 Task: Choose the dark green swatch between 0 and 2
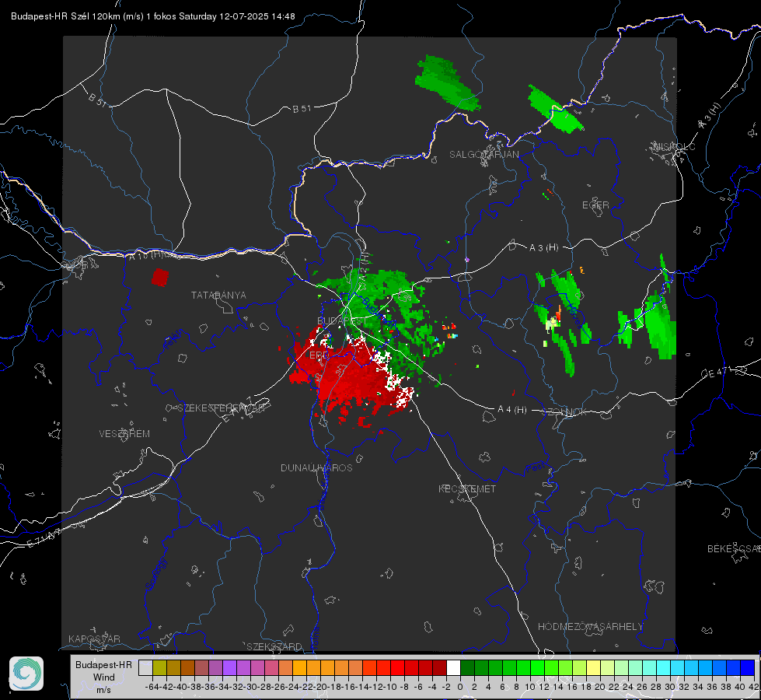tap(467, 667)
